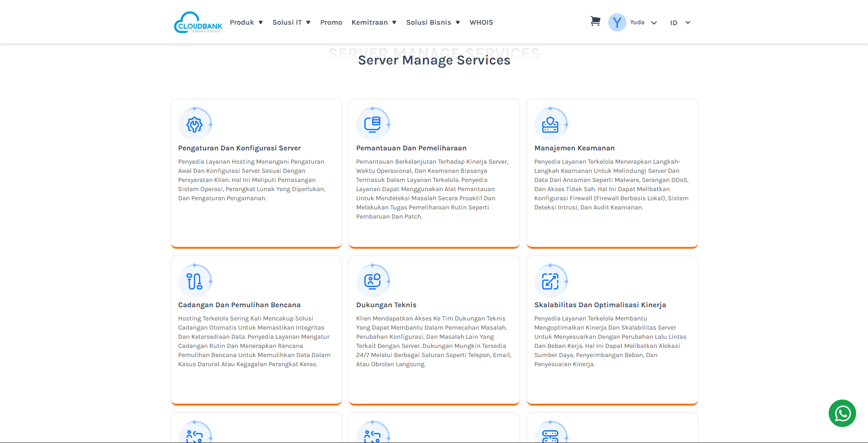The height and width of the screenshot is (443, 868).
Task: Click the Skalabilitas Dan Optimalisasi expand icon
Action: point(550,281)
